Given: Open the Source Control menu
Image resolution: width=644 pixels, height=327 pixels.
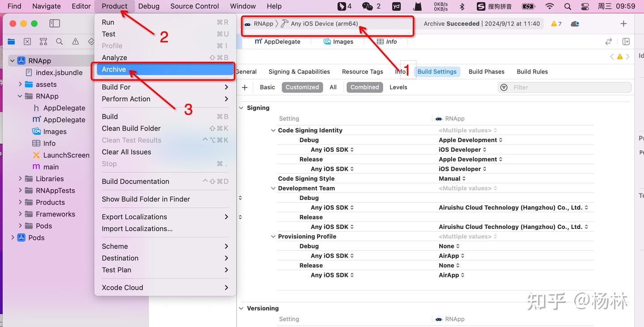Looking at the screenshot, I should click(x=195, y=6).
